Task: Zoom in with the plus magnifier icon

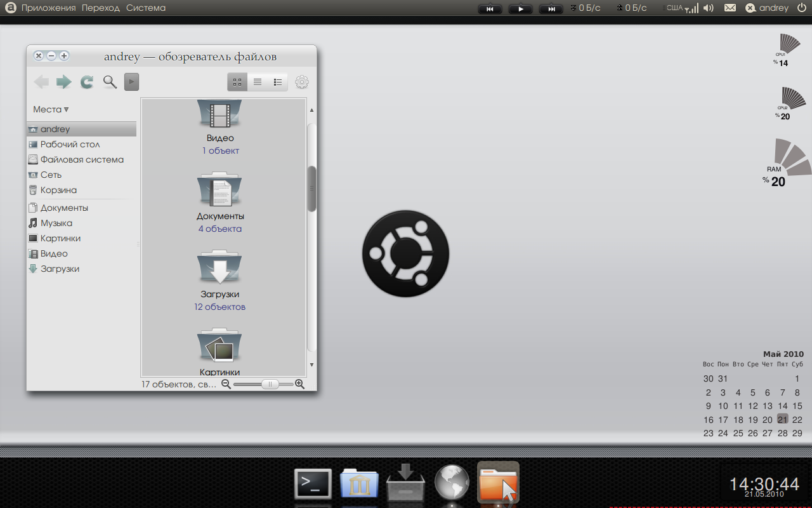Action: 300,384
